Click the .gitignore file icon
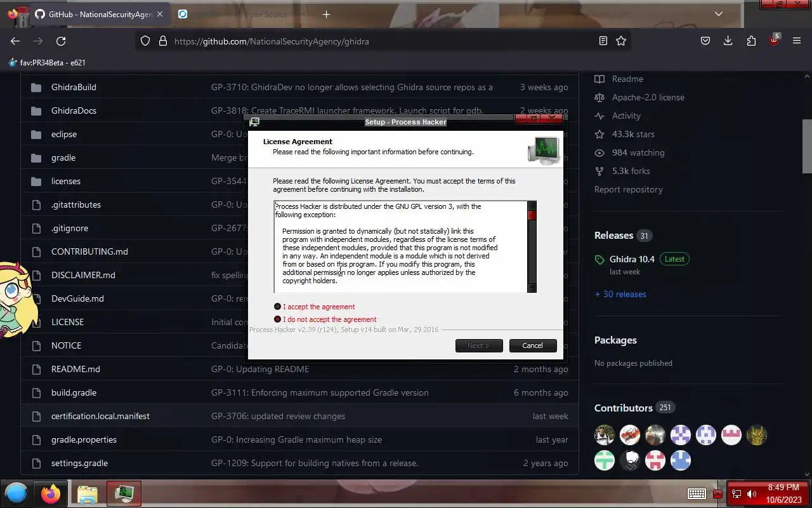 pos(36,228)
